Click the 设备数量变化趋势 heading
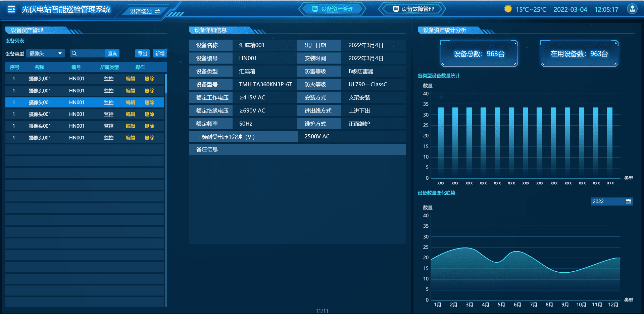 [436, 193]
